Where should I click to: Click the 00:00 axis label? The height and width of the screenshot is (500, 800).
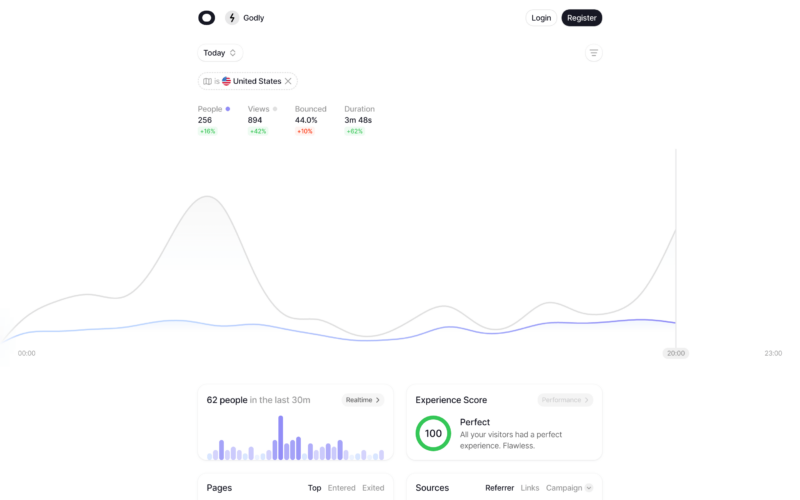point(27,354)
